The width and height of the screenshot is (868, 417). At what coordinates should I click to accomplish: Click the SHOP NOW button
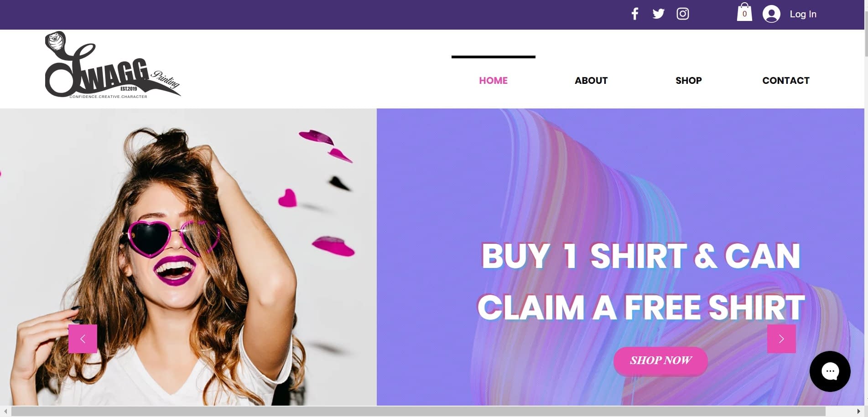click(660, 360)
